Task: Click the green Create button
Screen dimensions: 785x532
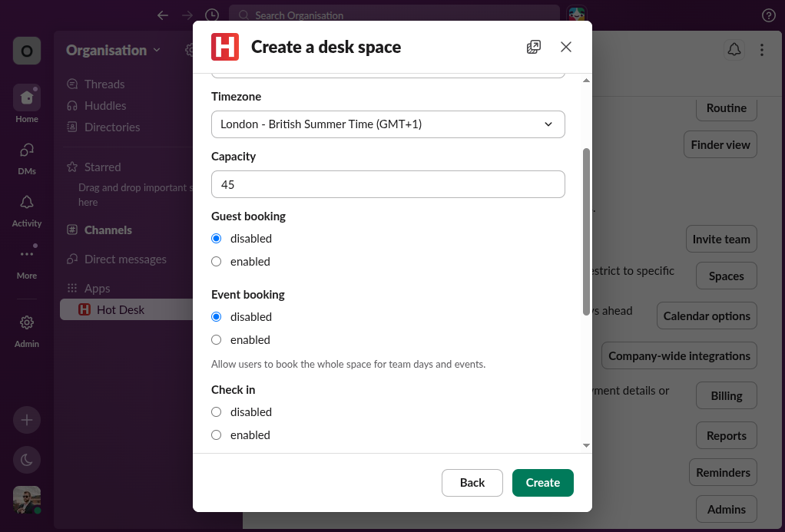Action: (543, 483)
